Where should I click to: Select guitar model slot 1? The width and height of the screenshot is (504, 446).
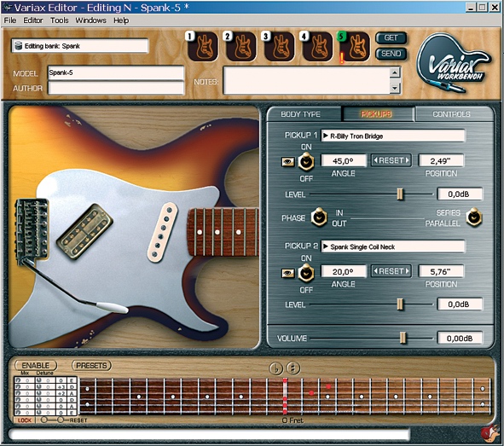pos(203,47)
